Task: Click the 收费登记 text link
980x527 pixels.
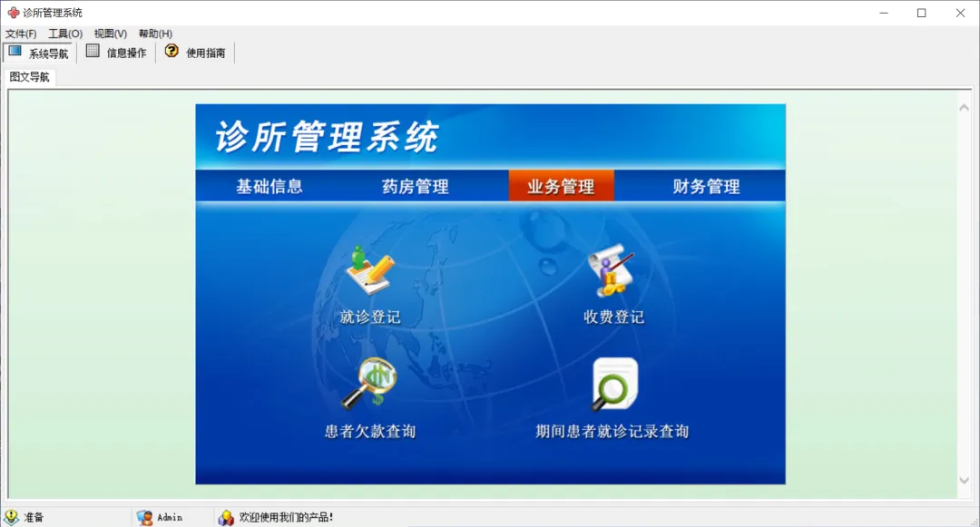Action: [x=613, y=317]
